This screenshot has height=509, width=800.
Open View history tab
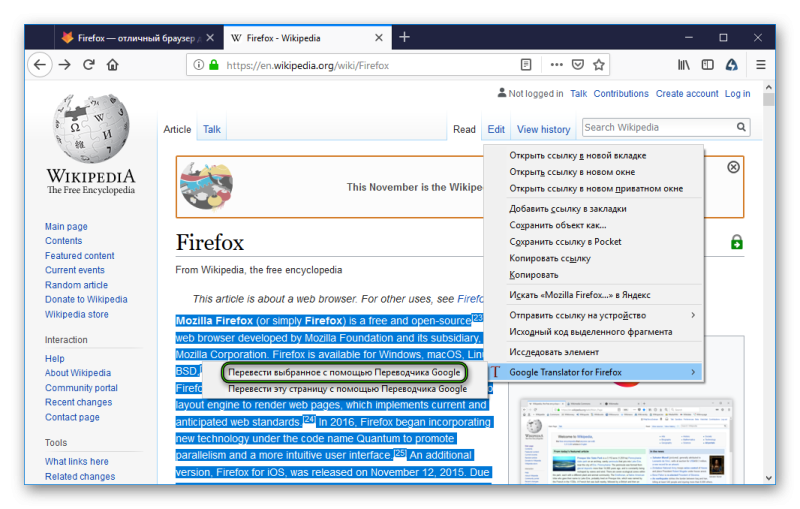[543, 130]
